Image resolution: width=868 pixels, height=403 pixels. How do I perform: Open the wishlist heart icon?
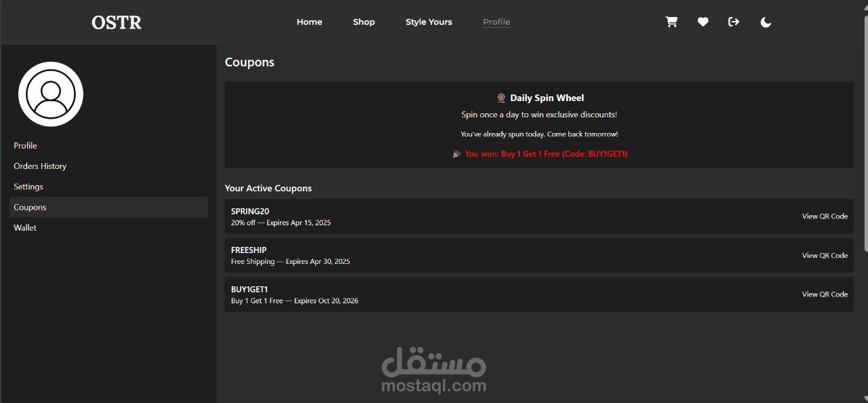[x=703, y=22]
